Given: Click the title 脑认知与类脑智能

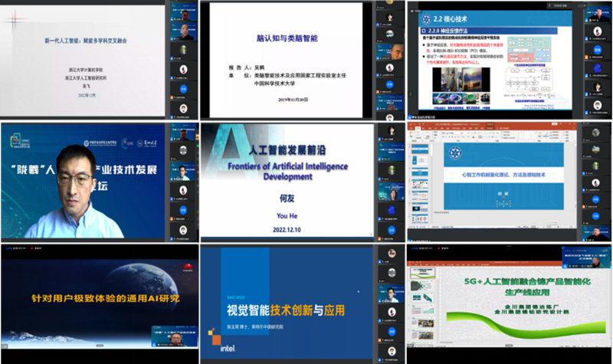Looking at the screenshot, I should [x=287, y=38].
